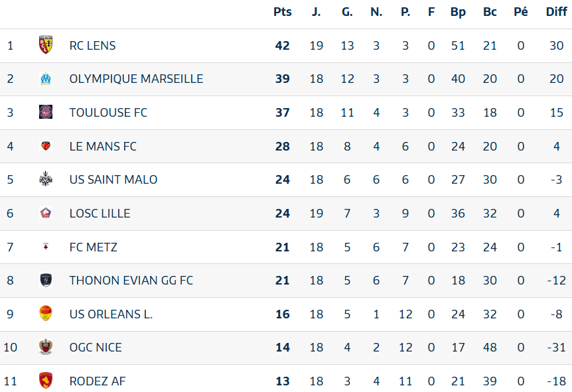Click the US Saint Malo emblem
The width and height of the screenshot is (572, 392).
click(46, 179)
